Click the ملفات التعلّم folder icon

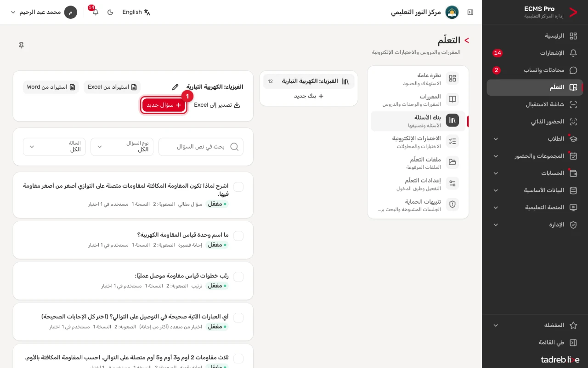click(x=452, y=162)
